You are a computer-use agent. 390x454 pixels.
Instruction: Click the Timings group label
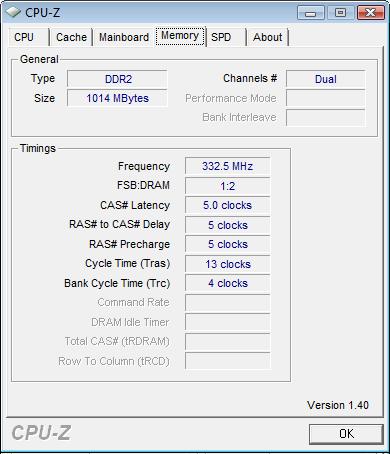(38, 148)
